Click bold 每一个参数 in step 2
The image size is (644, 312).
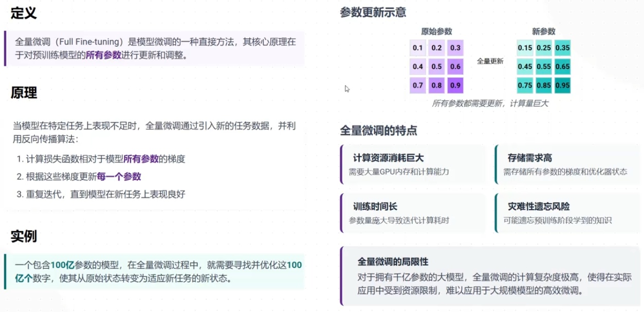[x=119, y=177]
